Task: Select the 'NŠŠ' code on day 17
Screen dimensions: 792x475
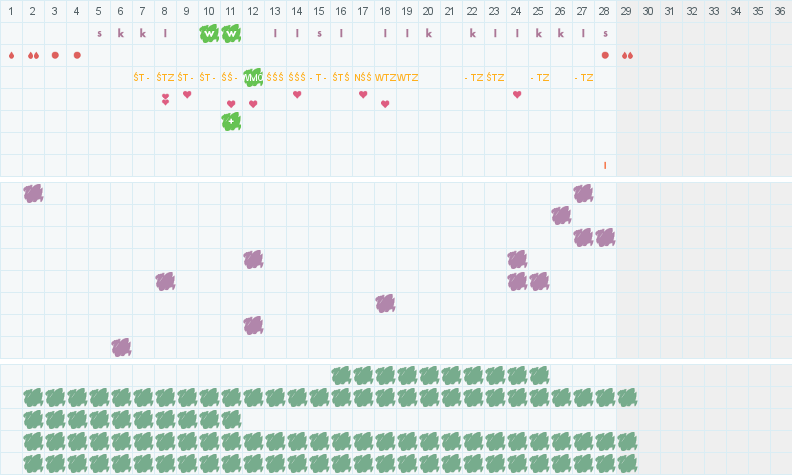Action: coord(364,77)
